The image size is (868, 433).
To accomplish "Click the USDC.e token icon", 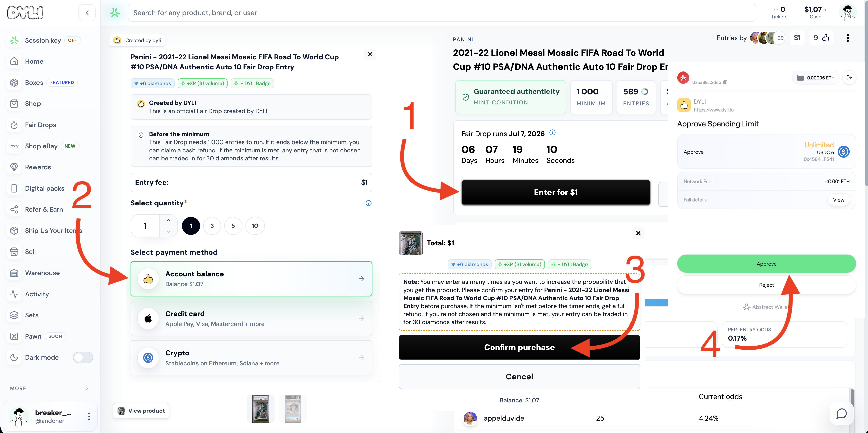I will click(843, 152).
